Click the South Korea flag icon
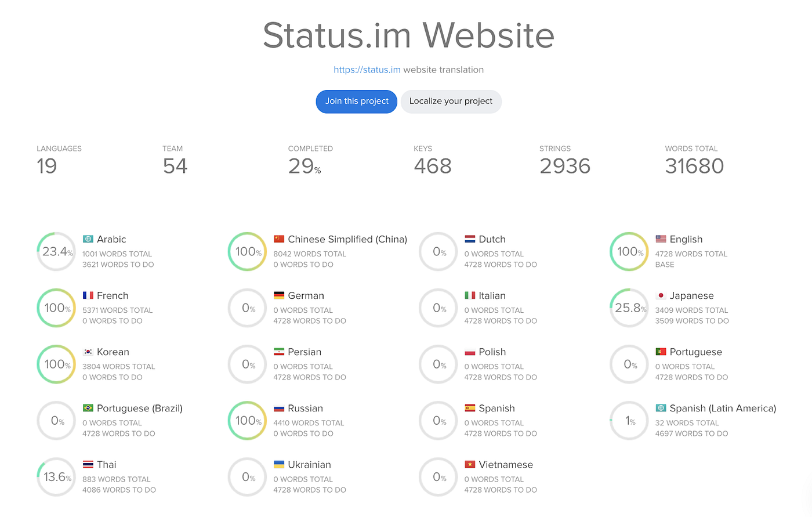Image resolution: width=812 pixels, height=517 pixels. point(88,352)
